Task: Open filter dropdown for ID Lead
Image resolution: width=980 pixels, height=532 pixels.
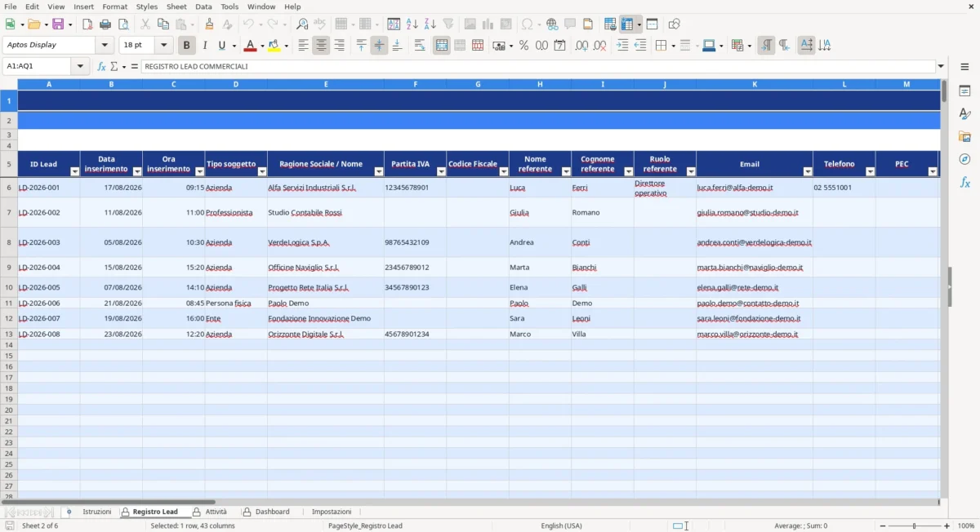Action: pyautogui.click(x=74, y=171)
